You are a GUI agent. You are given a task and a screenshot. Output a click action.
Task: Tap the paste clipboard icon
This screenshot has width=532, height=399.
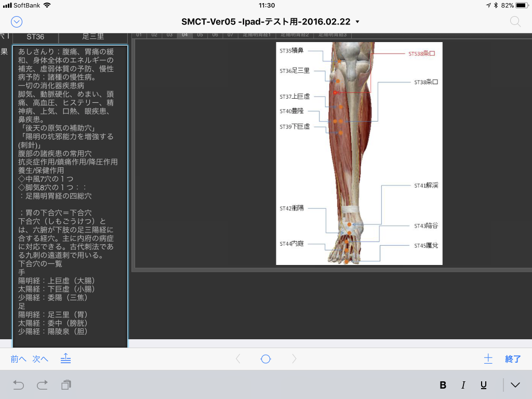(66, 385)
